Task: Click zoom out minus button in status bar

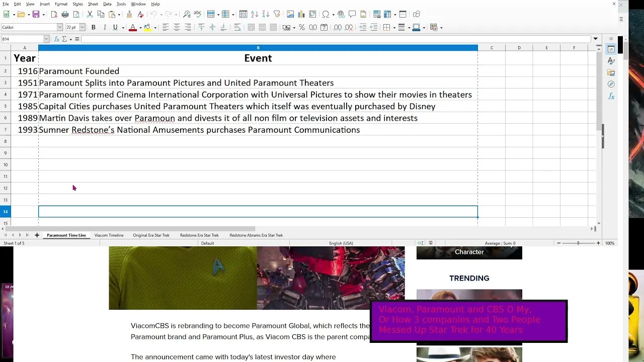Action: [x=558, y=243]
